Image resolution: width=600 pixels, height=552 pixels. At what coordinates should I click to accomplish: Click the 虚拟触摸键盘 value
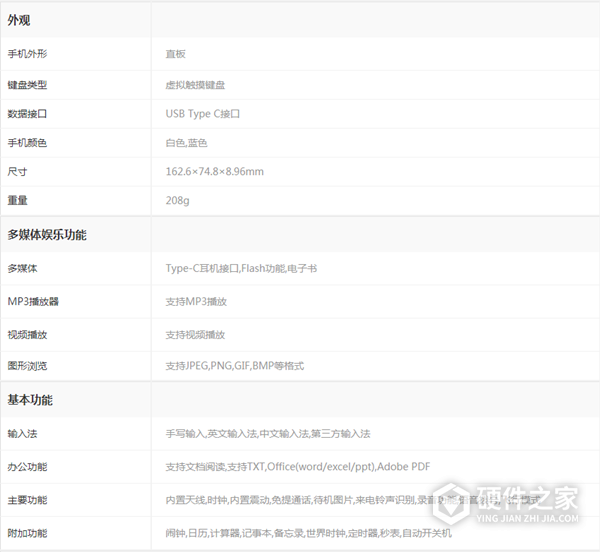[x=195, y=85]
